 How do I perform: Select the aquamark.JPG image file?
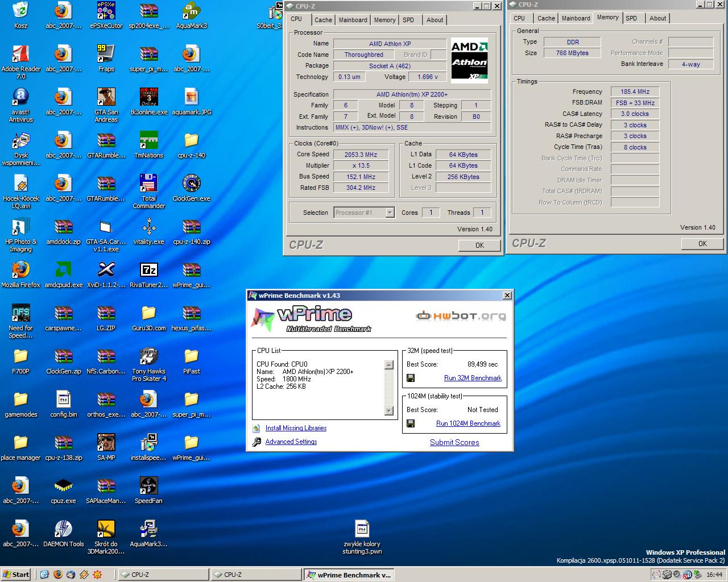[191, 102]
